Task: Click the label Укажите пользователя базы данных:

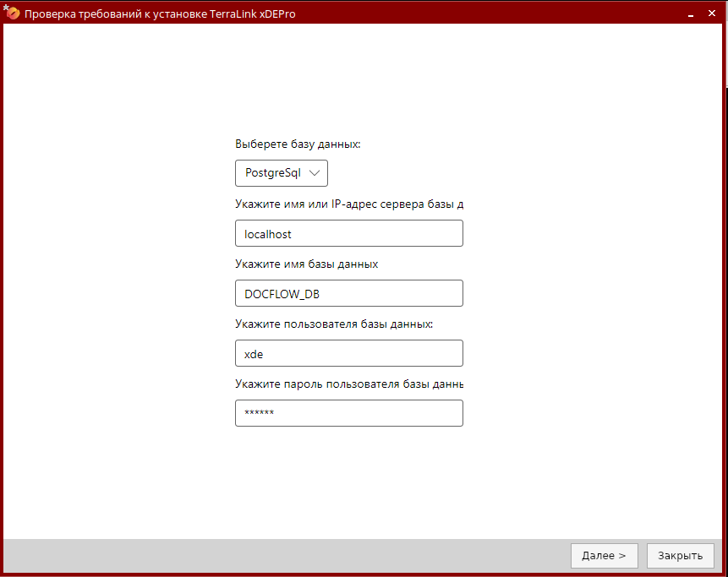Action: (x=334, y=324)
